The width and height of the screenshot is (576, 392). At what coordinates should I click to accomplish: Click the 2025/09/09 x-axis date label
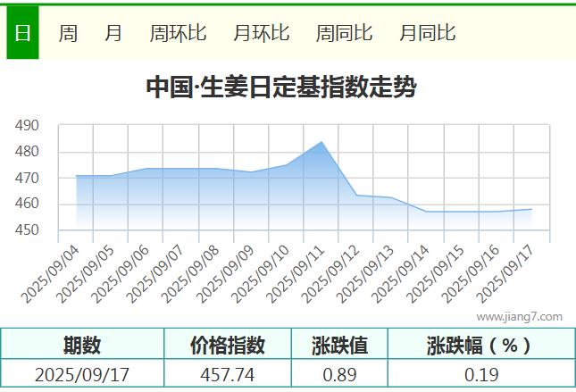(225, 274)
